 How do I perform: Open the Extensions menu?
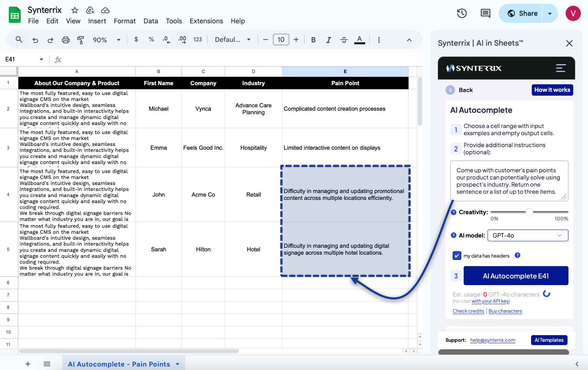click(x=206, y=21)
